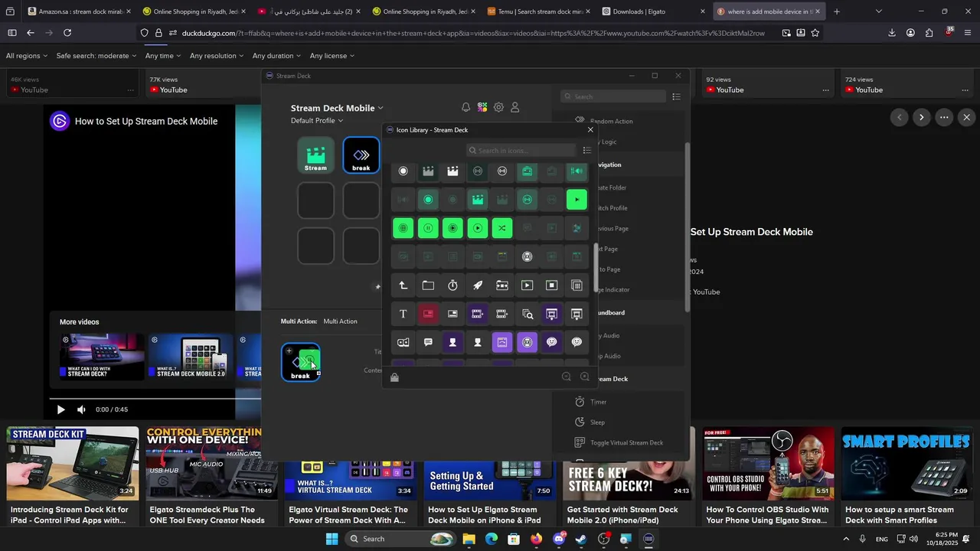Close the video viewer overlay
The height and width of the screenshot is (551, 980).
[x=967, y=117]
